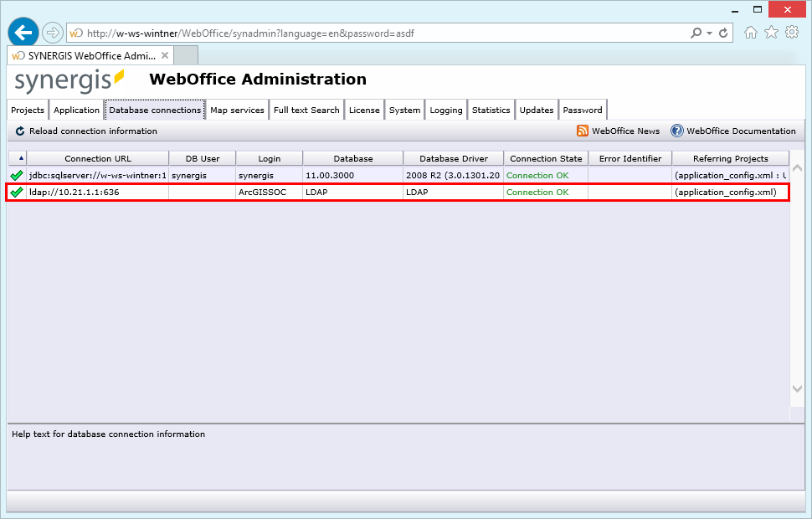
Task: Click inside the address bar input field
Action: pos(335,32)
